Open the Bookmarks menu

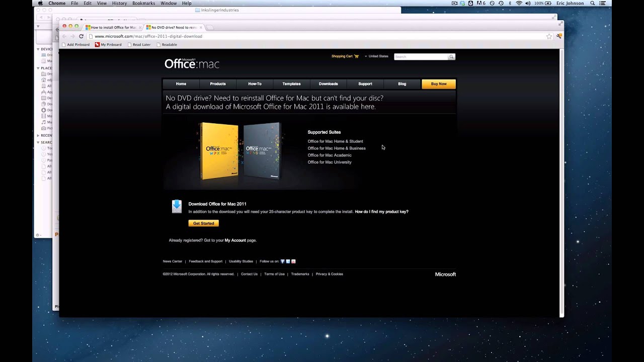click(x=144, y=3)
